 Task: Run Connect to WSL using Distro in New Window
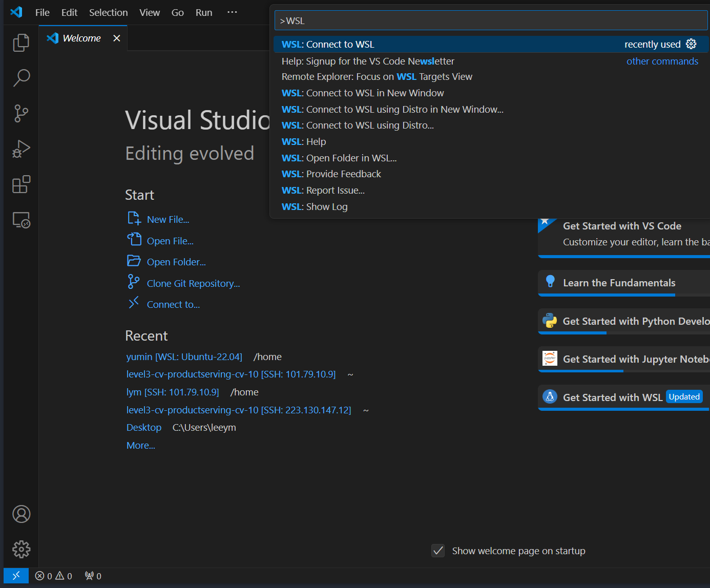[491, 109]
